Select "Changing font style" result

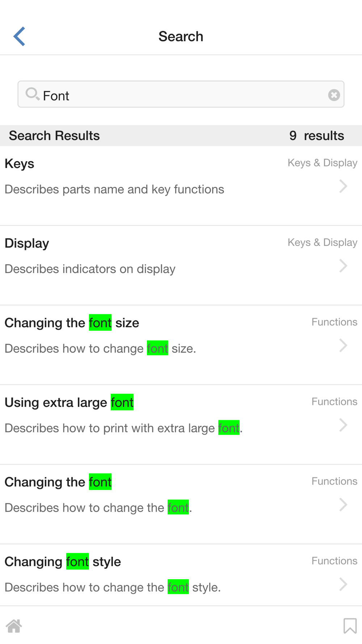(x=63, y=562)
